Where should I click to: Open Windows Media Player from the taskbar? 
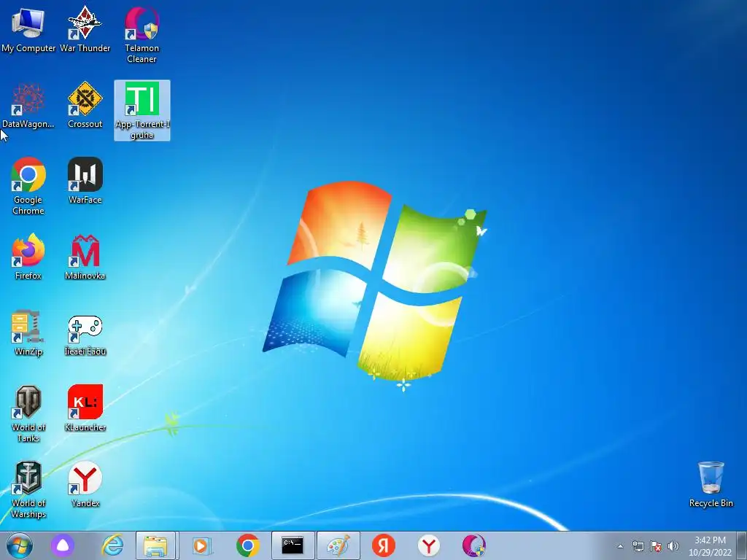click(202, 545)
